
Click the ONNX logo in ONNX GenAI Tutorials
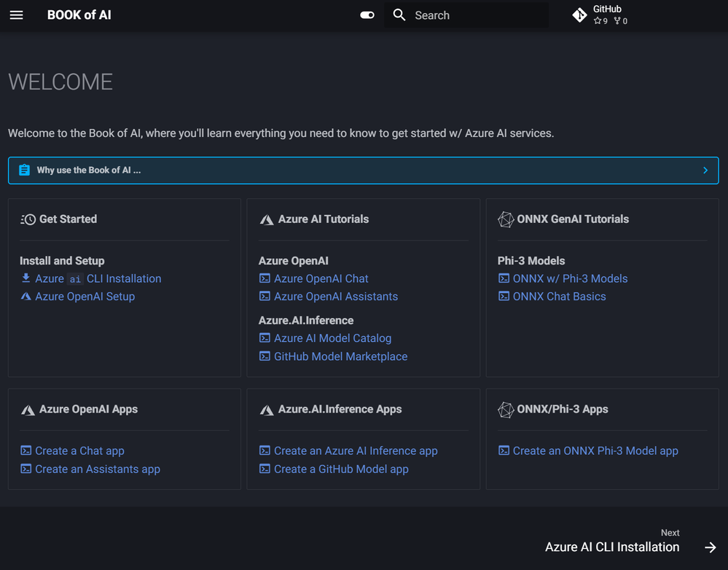coord(506,219)
